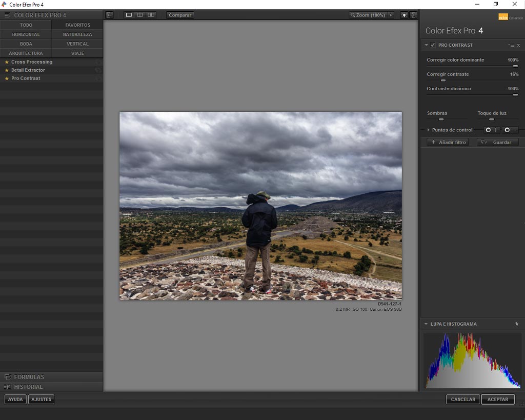This screenshot has height=420, width=525.
Task: Hide the left filter panel with the arrow icon
Action: tap(109, 15)
